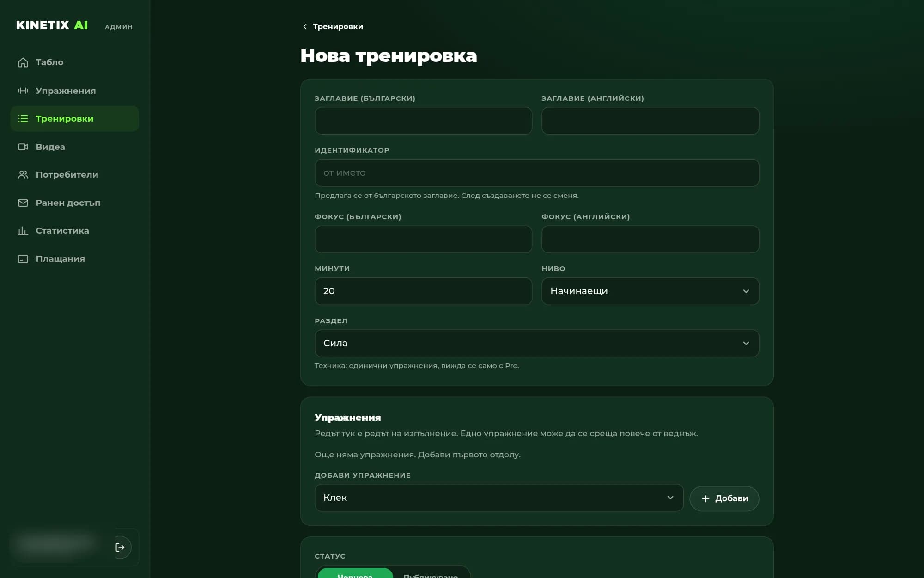Screen dimensions: 924x578
Task: Focus the Заглавие (Английски) field
Action: point(650,121)
